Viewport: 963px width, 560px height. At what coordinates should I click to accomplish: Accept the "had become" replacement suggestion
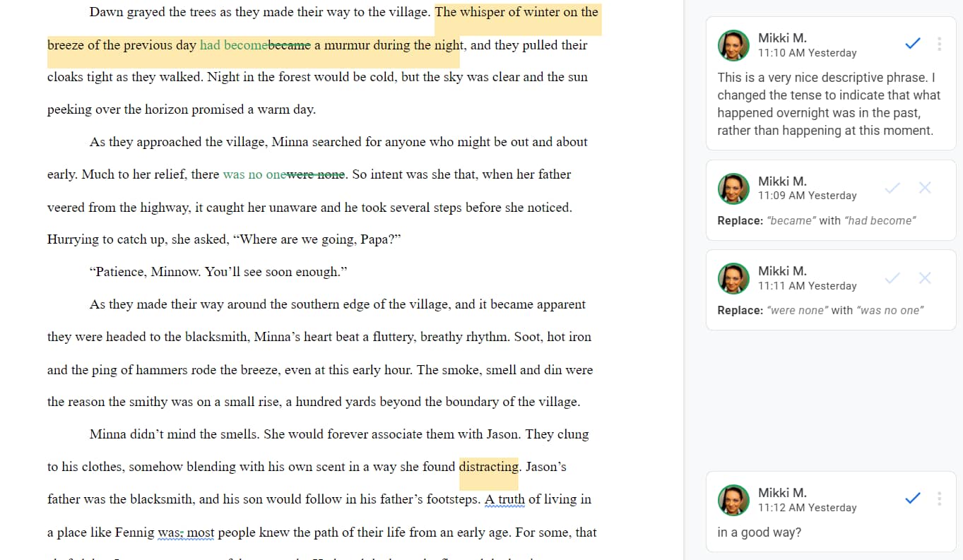coord(892,188)
